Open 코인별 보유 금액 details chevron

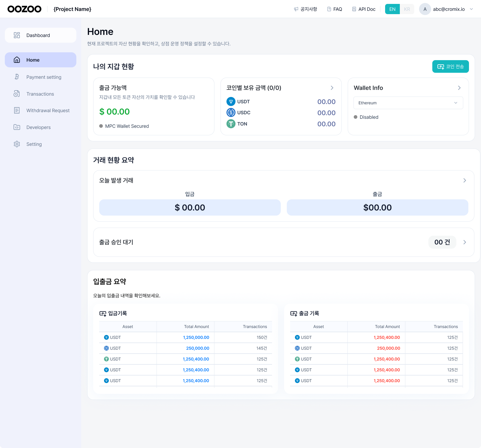[x=332, y=88]
